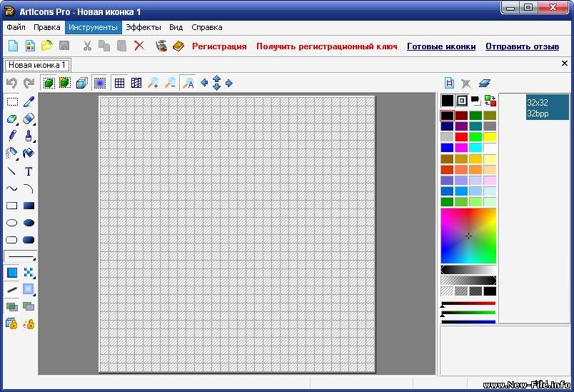
Task: Open the Файл menu
Action: (16, 27)
